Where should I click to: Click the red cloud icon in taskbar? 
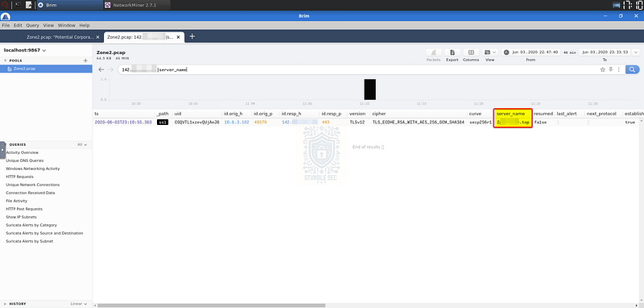point(5,5)
